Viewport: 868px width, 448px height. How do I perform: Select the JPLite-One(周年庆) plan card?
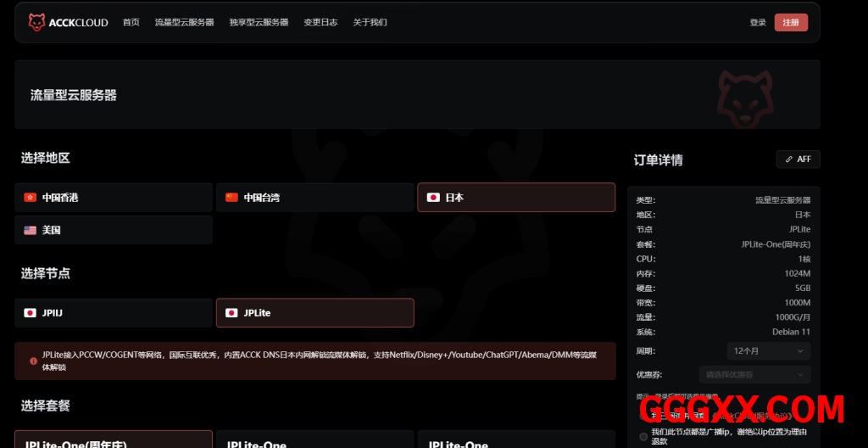coord(113,440)
